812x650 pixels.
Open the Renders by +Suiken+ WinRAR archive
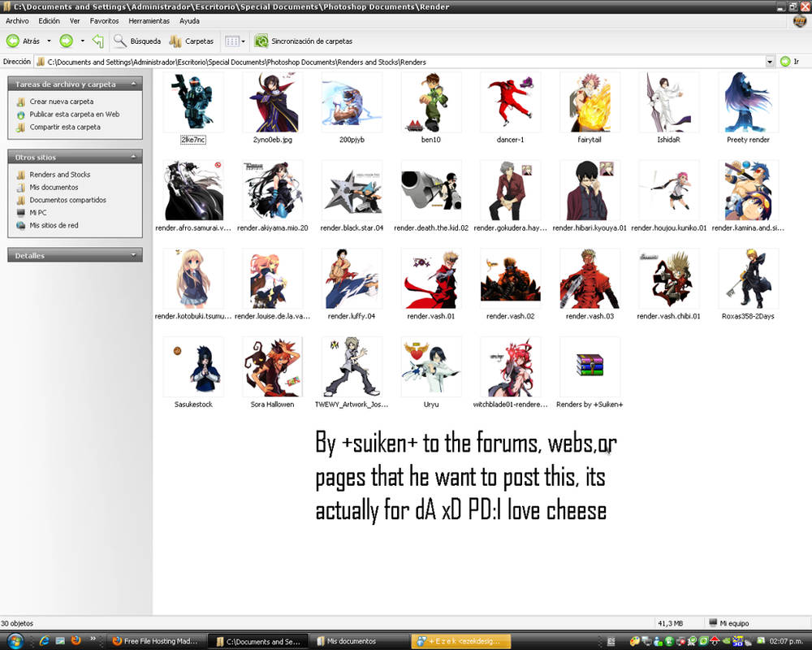click(590, 366)
